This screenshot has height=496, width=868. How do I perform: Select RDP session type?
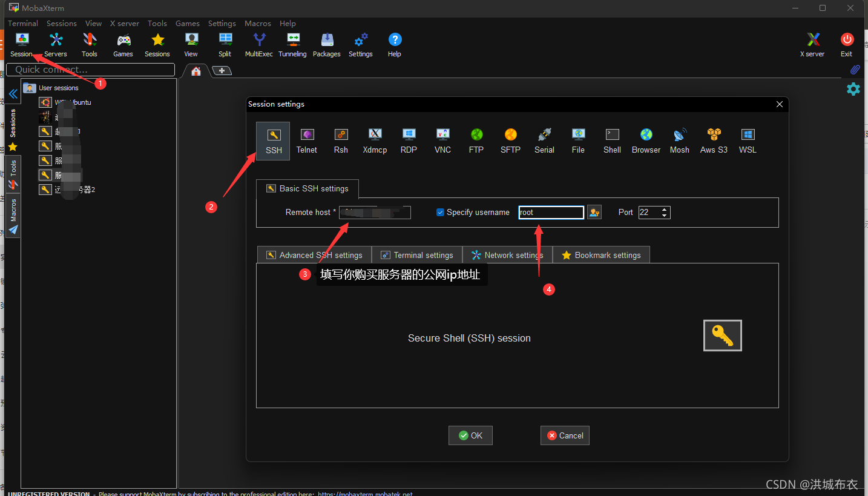409,141
